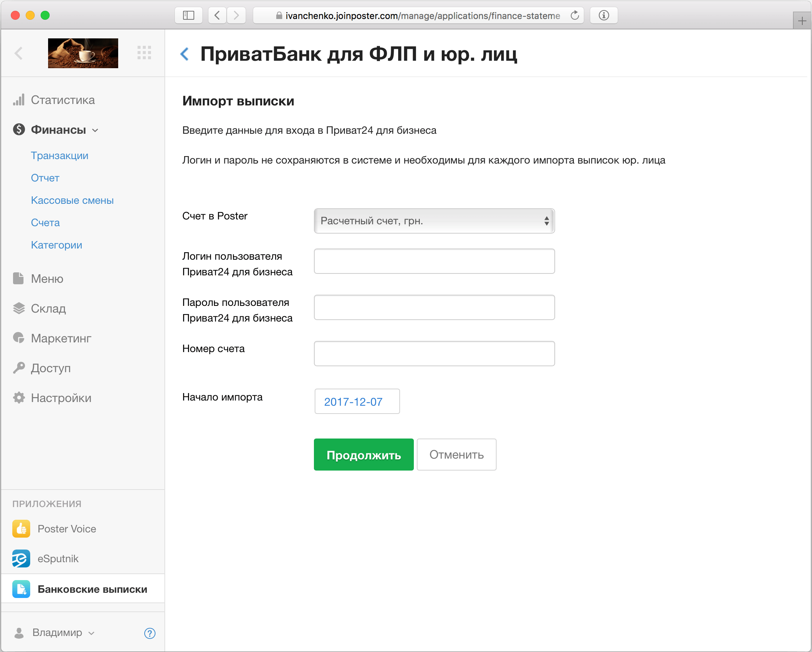Open Poster Voice thumbs-up app icon
Viewport: 812px width, 652px height.
click(21, 529)
